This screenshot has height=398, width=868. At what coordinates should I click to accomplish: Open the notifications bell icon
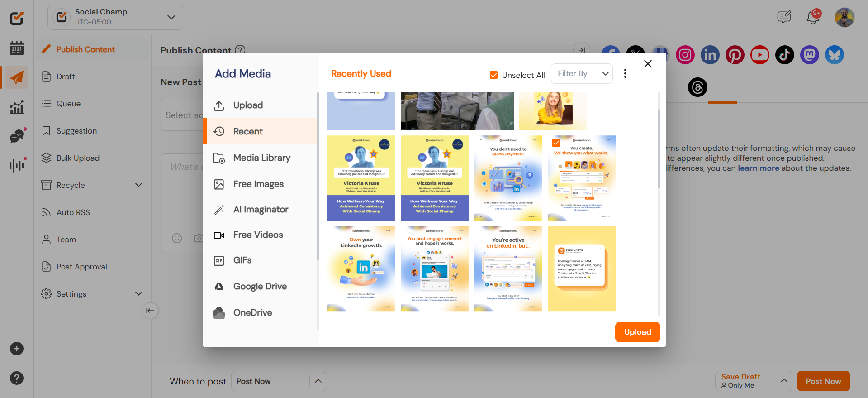click(813, 17)
